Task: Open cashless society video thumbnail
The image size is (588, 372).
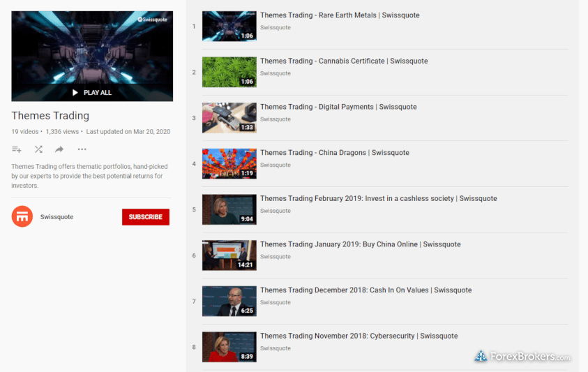Action: 229,209
